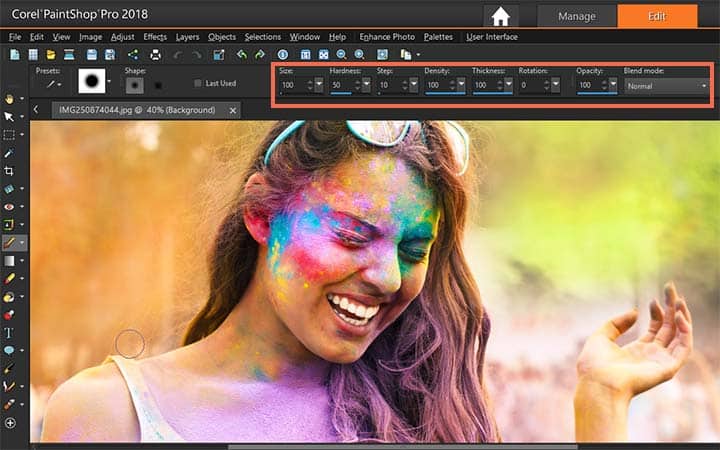Add tools with the plus circle icon
Screen dimensions: 720x450
(10, 423)
